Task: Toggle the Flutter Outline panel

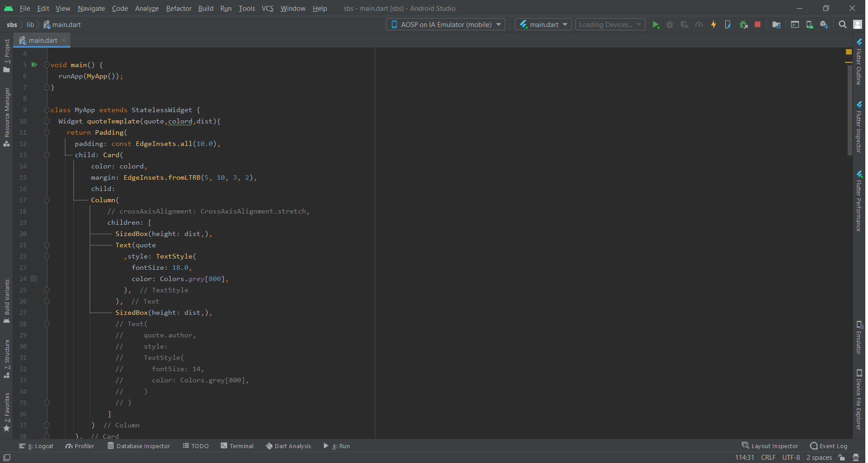Action: tap(859, 62)
